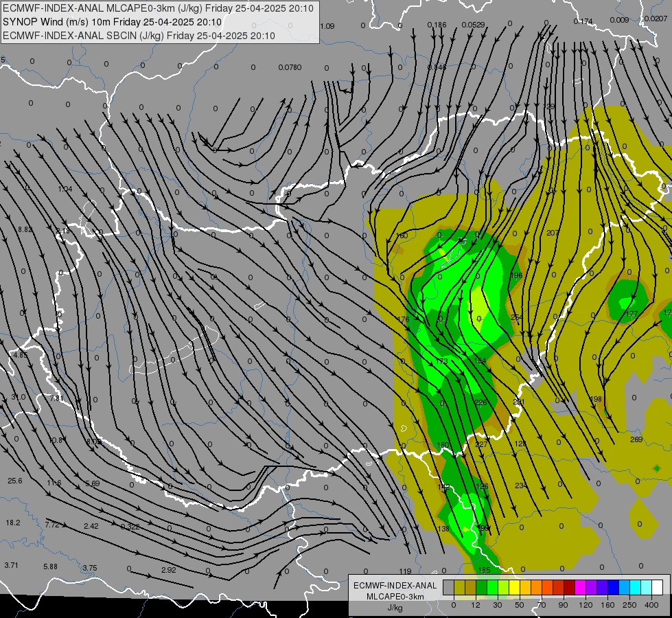Click the 'J/kg' unit label in legend
This screenshot has height=618, width=672.
(x=395, y=608)
